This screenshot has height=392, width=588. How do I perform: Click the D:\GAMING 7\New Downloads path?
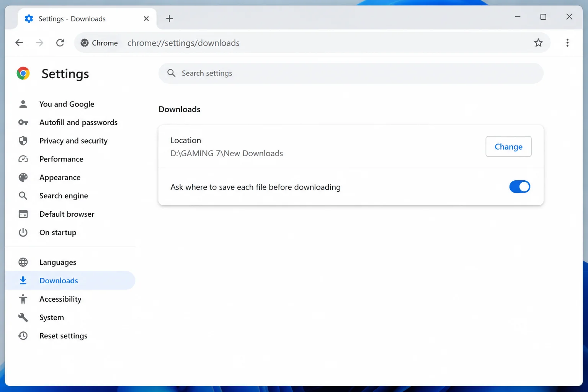click(x=227, y=153)
